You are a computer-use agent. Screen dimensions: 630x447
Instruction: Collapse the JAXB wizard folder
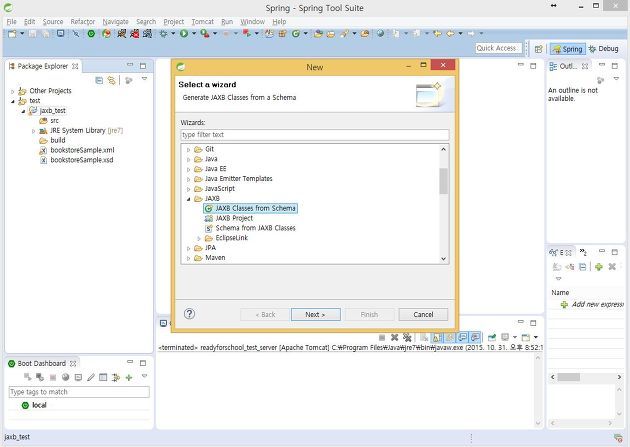[x=188, y=199]
